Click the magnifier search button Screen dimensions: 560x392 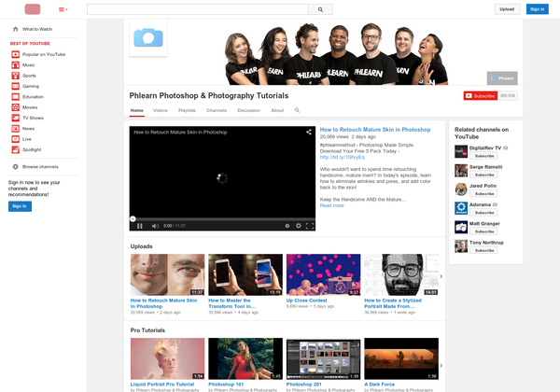[x=320, y=9]
